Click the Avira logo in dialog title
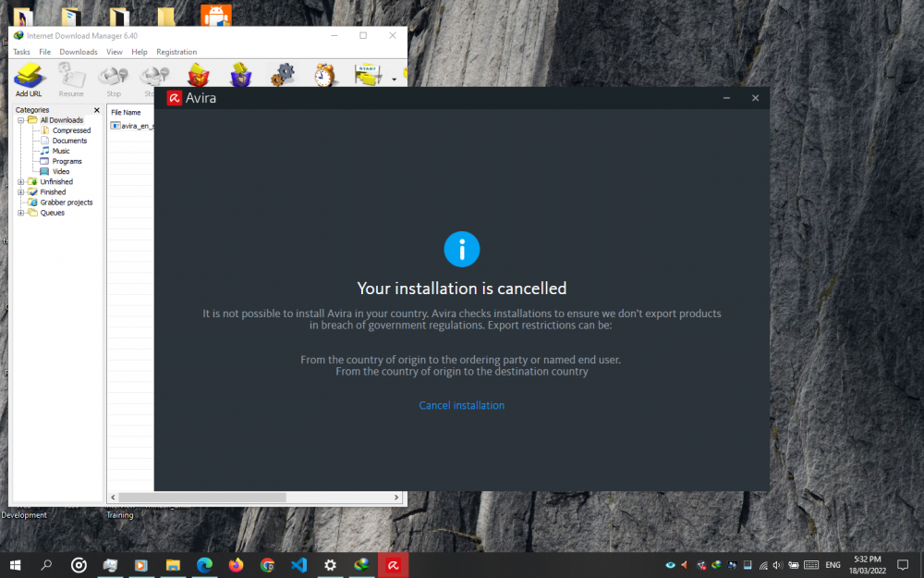This screenshot has height=578, width=924. [174, 98]
